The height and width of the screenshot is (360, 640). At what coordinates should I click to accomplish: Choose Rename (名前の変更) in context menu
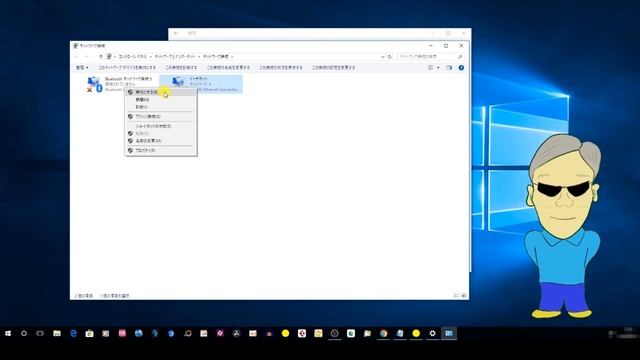(161, 141)
